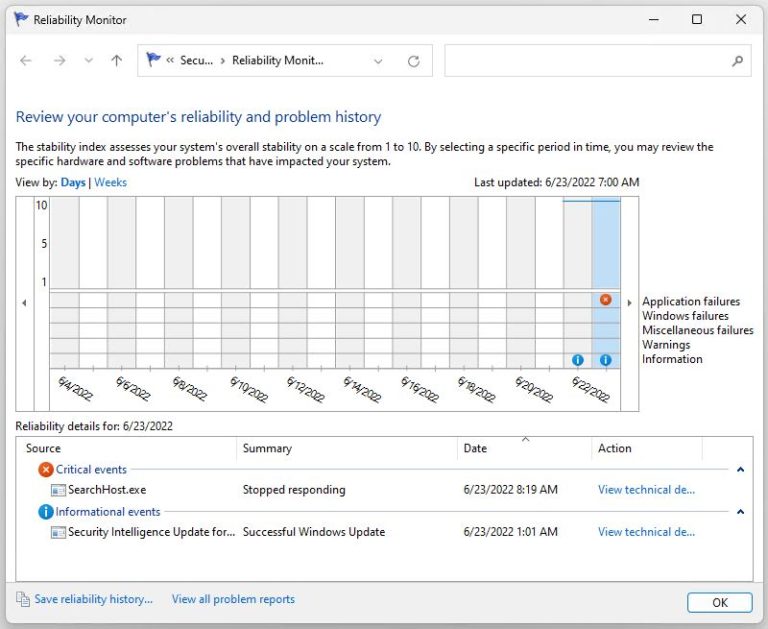Collapse the Critical events group
Screen dimensions: 768x629
[740, 469]
